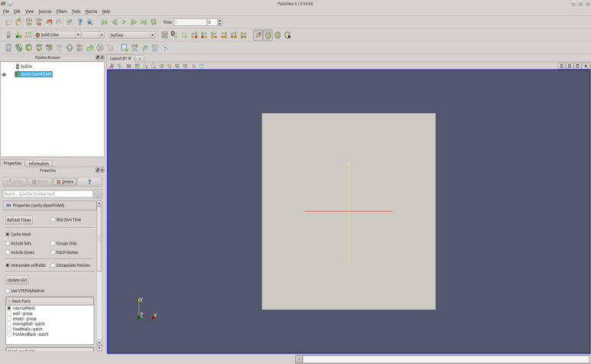Click the Open file folder icon
Image resolution: width=591 pixels, height=364 pixels.
coord(8,22)
